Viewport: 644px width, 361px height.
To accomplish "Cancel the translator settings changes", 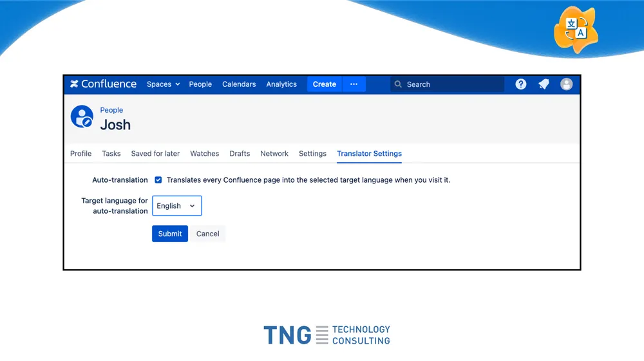I will (207, 234).
